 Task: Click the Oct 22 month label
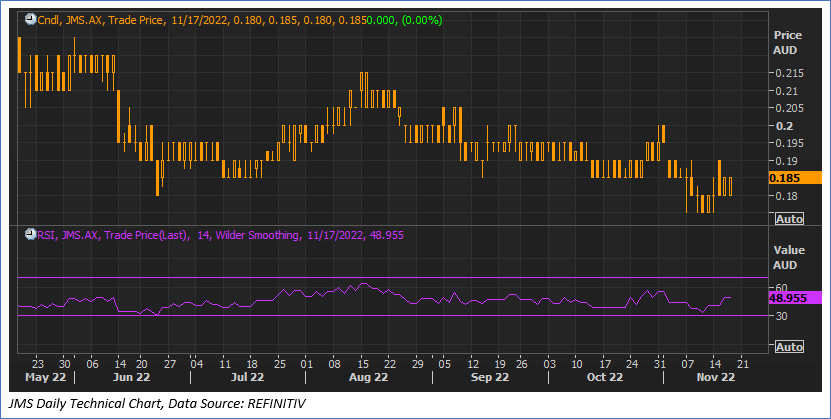click(x=606, y=377)
